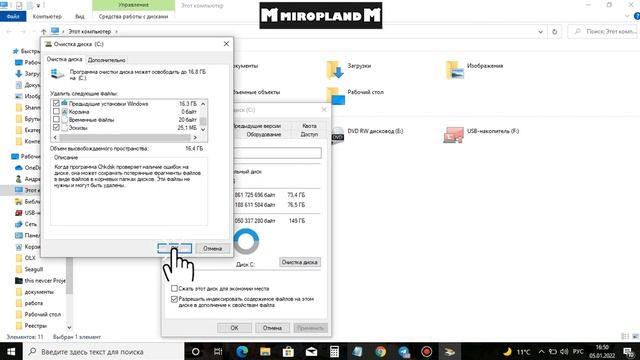Click cleanup file list scroll-up arrow
The image size is (640, 360).
pyautogui.click(x=203, y=104)
